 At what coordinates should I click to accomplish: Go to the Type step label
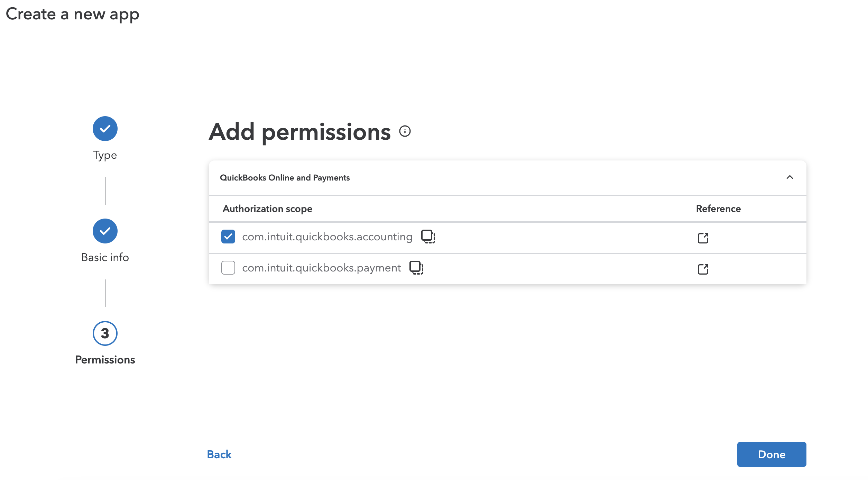105,155
